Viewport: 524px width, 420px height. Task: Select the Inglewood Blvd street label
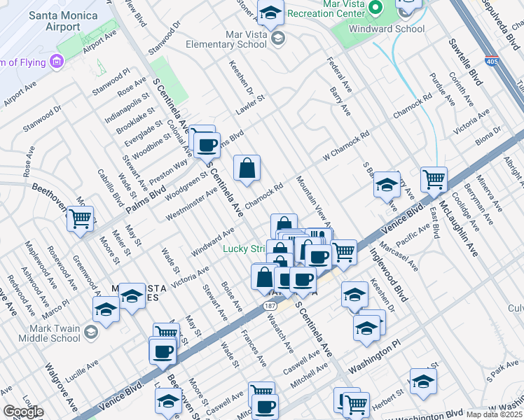tap(389, 275)
